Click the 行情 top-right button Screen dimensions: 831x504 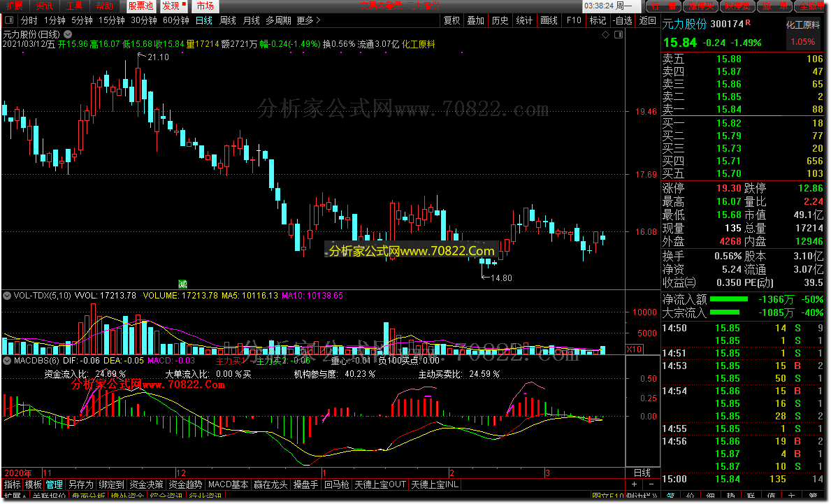(663, 6)
